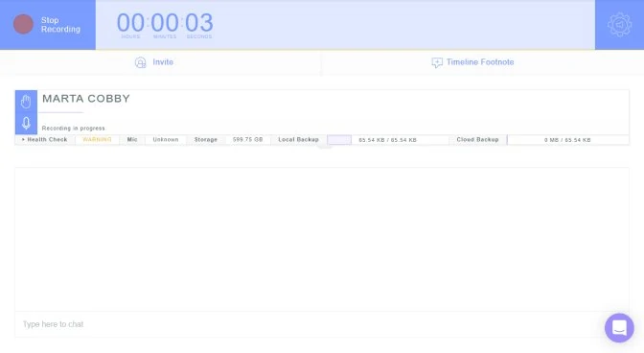644x353 pixels.
Task: Click the Timeline Footnote speech bubble icon
Action: click(x=437, y=62)
